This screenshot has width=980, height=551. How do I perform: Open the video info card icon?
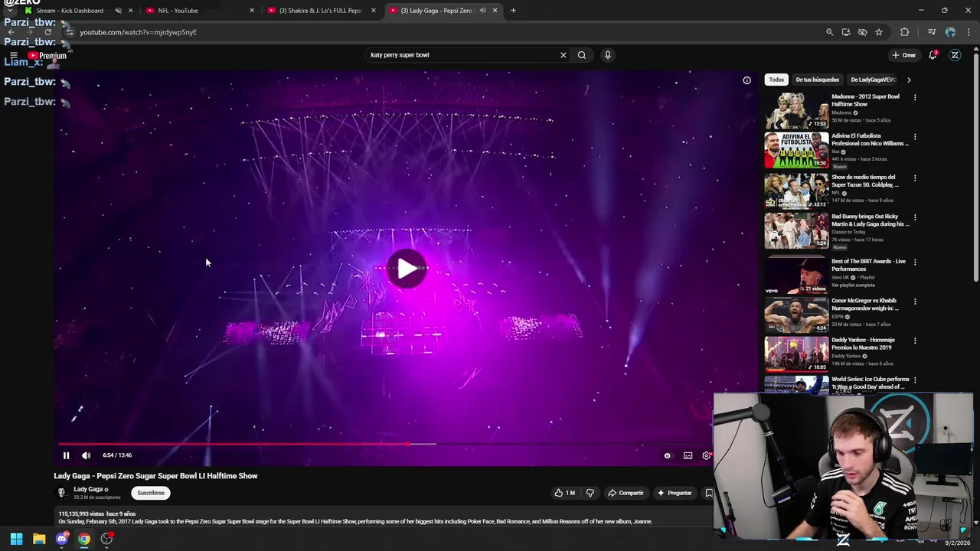pos(746,80)
